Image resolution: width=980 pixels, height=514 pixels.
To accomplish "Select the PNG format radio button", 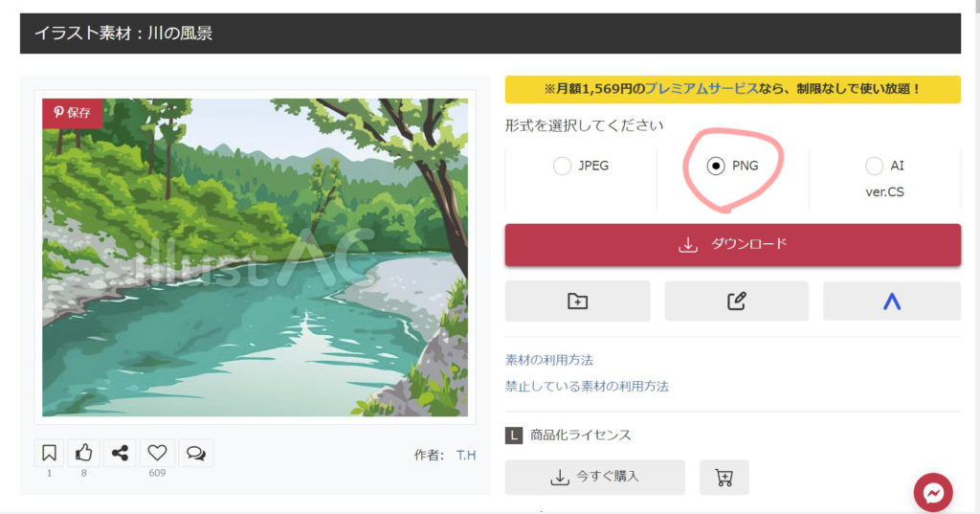I will 716,166.
